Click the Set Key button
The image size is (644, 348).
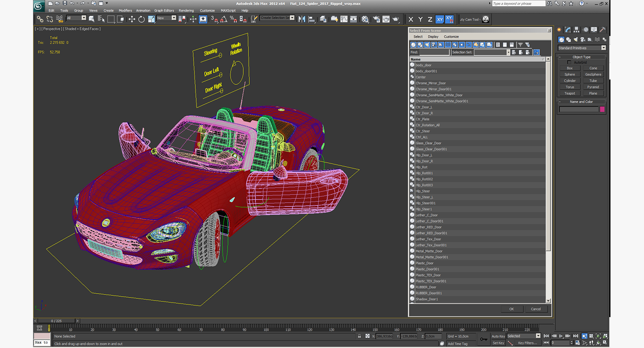(498, 343)
